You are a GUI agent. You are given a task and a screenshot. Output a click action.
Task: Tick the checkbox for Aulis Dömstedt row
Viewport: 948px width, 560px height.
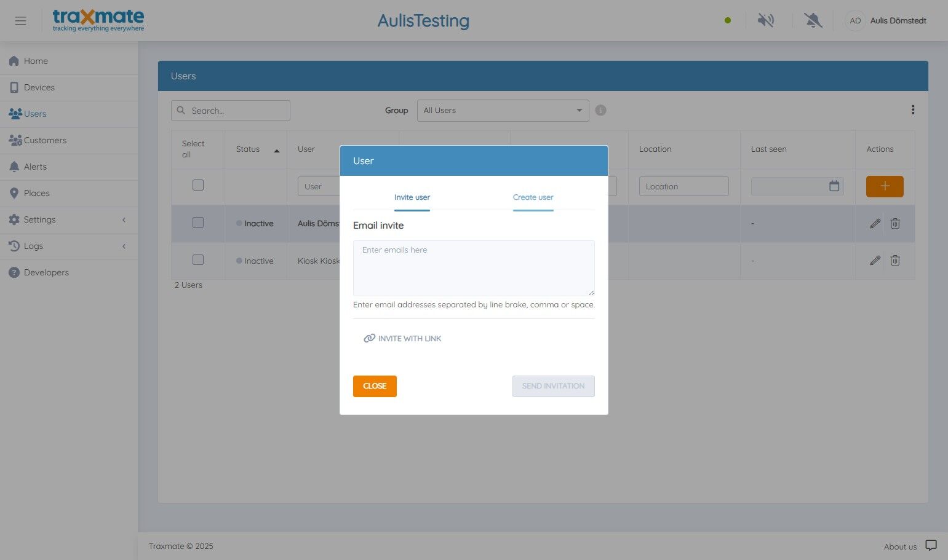click(198, 223)
